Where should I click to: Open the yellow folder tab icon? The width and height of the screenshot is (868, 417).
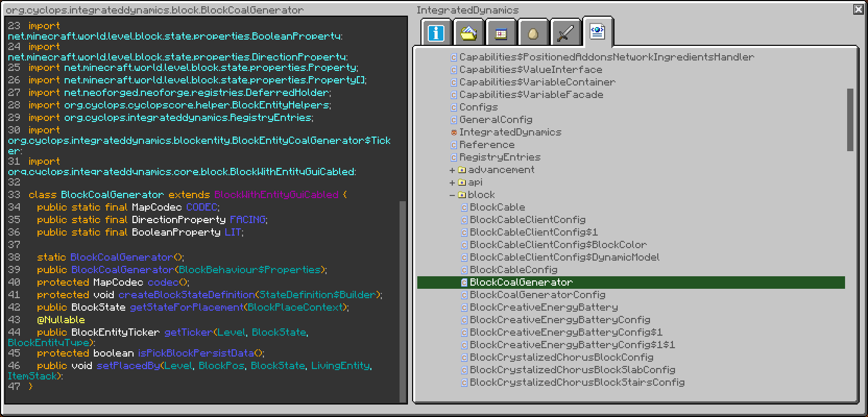(468, 33)
